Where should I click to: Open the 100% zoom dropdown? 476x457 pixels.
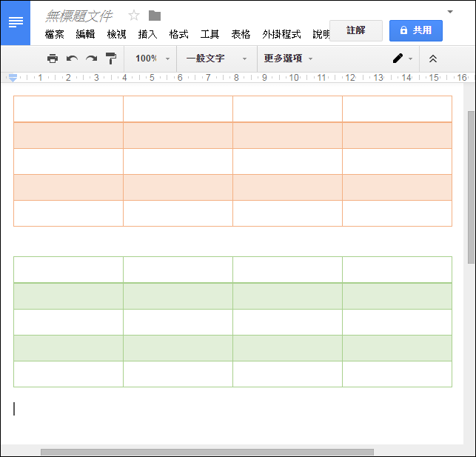152,59
